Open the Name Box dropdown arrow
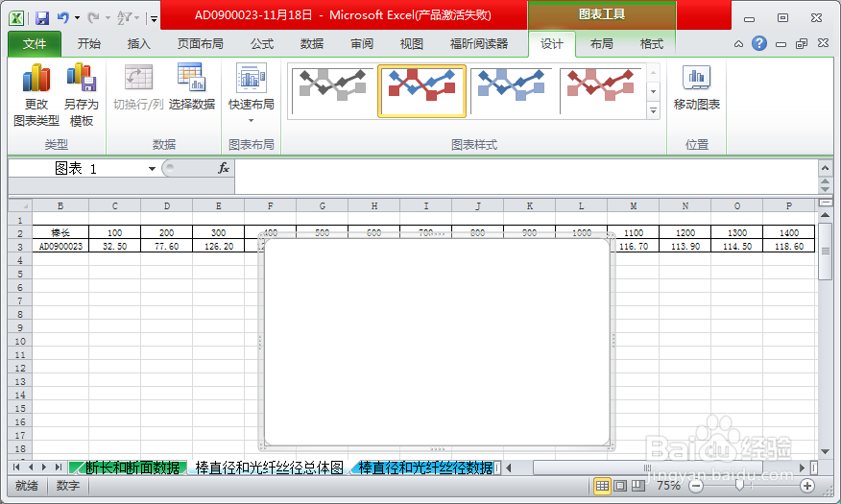The width and height of the screenshot is (841, 504). point(152,169)
